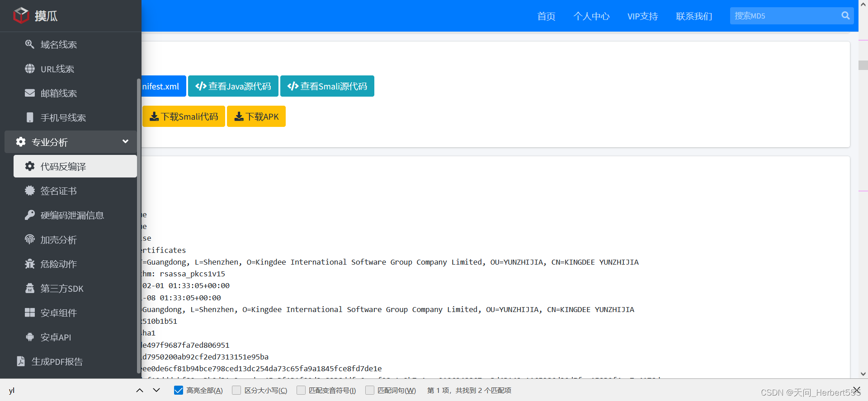
Task: Click 查看Smali源代码 button
Action: click(327, 86)
